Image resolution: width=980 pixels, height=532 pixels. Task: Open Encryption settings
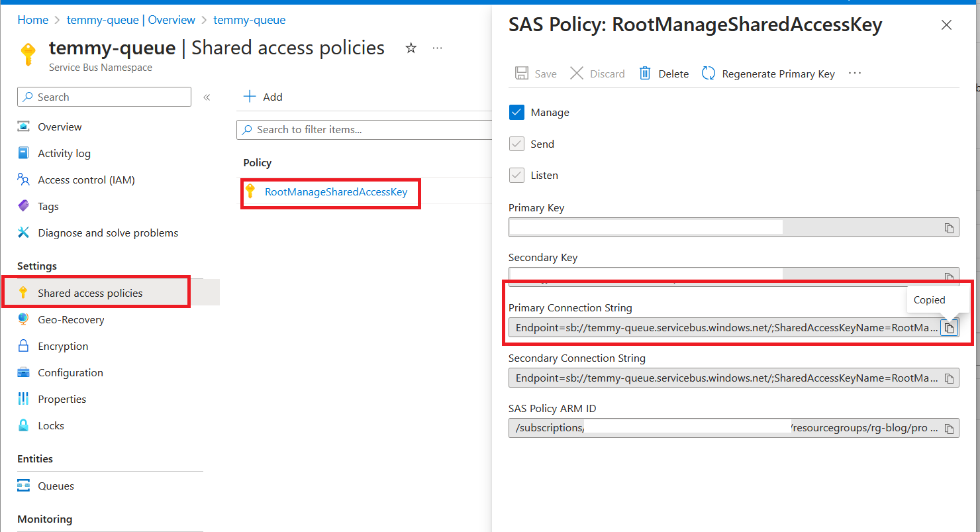(x=63, y=346)
